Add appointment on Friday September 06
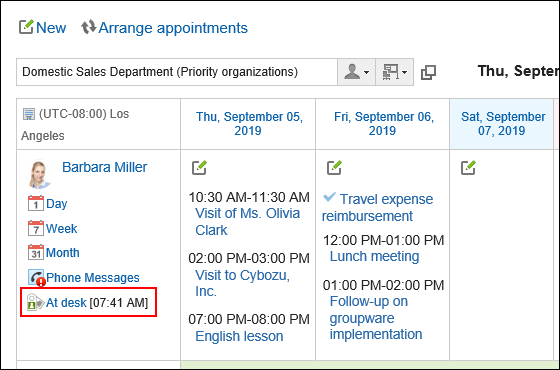The width and height of the screenshot is (560, 370). (334, 168)
